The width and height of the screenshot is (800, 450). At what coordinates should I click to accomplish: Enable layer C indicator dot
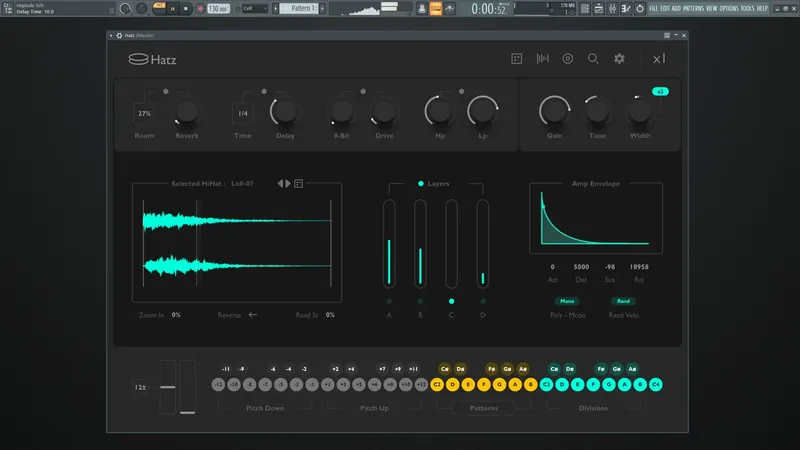click(x=451, y=300)
